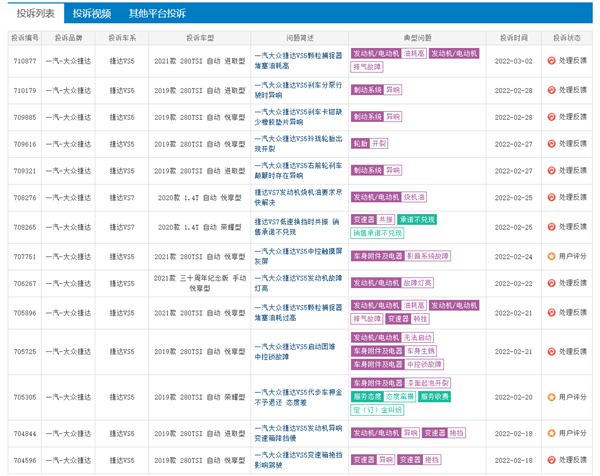
Task: Open 捷达VS7发动机烧机油 complaint link
Action: pos(298,197)
